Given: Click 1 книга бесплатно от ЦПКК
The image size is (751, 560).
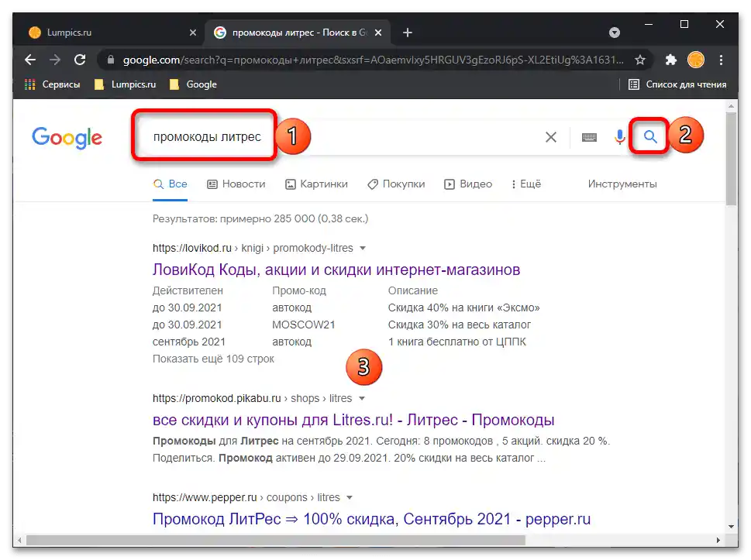Looking at the screenshot, I should pyautogui.click(x=457, y=342).
